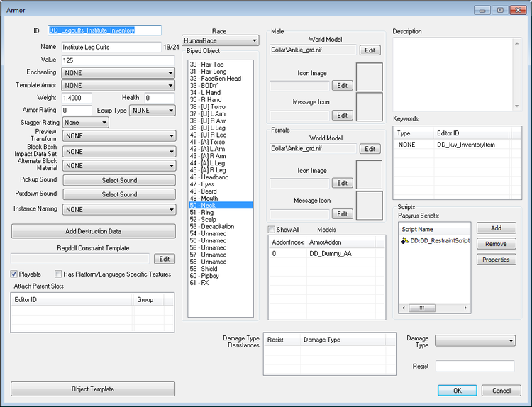The width and height of the screenshot is (532, 407).
Task: Edit the Male Message Icon
Action: 342,116
